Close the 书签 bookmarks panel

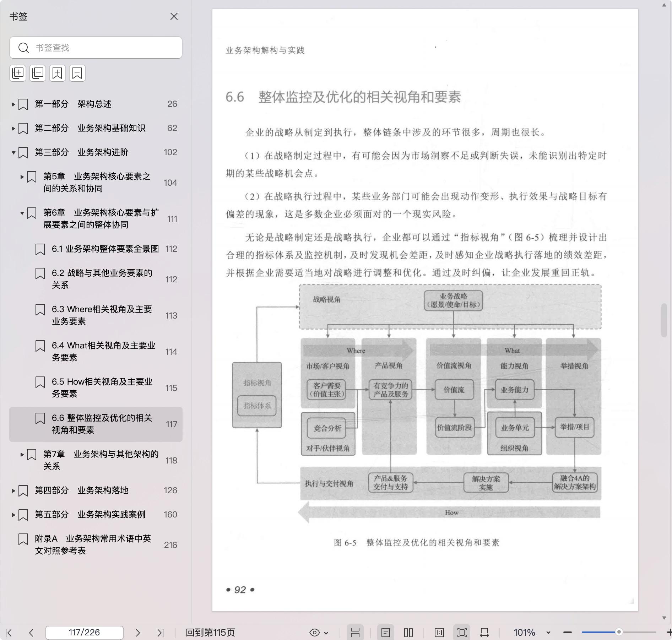click(174, 17)
